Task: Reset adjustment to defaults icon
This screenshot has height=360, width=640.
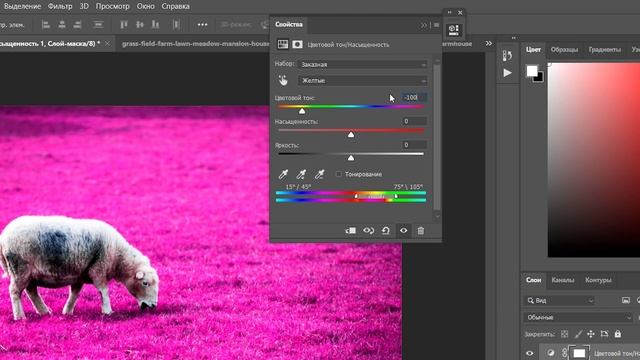Action: 386,231
